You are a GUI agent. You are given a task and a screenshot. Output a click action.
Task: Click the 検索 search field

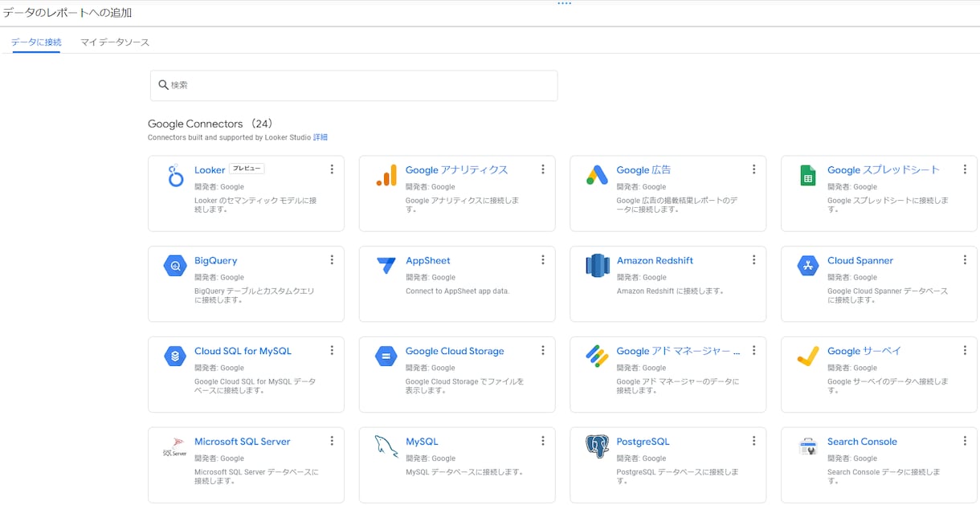(354, 85)
